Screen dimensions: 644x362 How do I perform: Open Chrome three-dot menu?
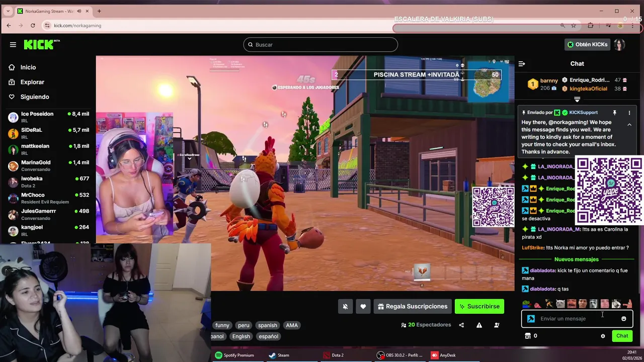[633, 26]
